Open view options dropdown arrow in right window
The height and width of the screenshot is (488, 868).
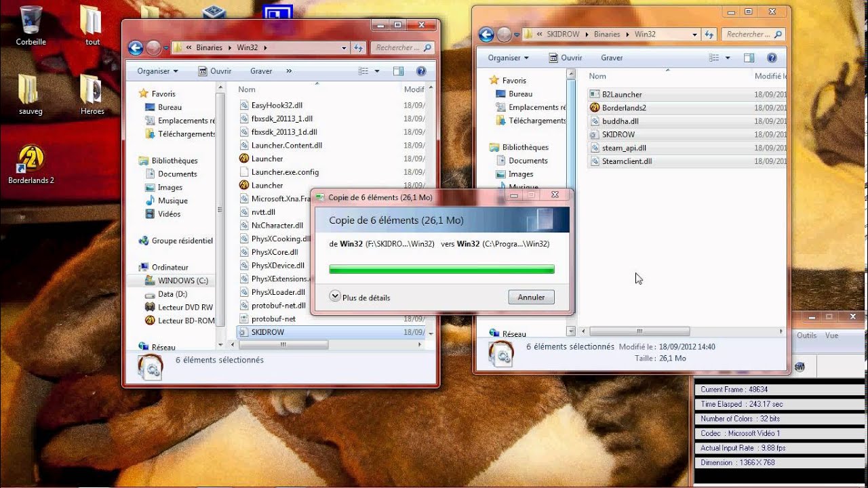pos(728,58)
